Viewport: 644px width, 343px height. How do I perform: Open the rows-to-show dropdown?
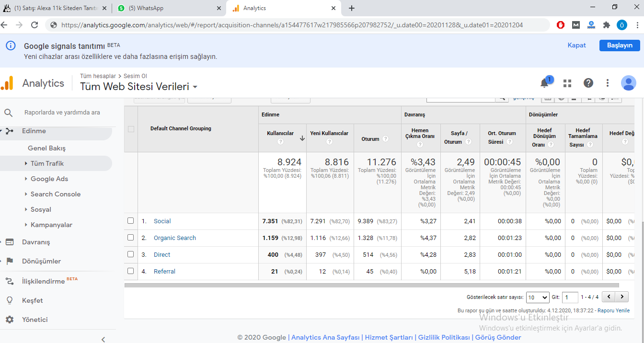pyautogui.click(x=537, y=297)
